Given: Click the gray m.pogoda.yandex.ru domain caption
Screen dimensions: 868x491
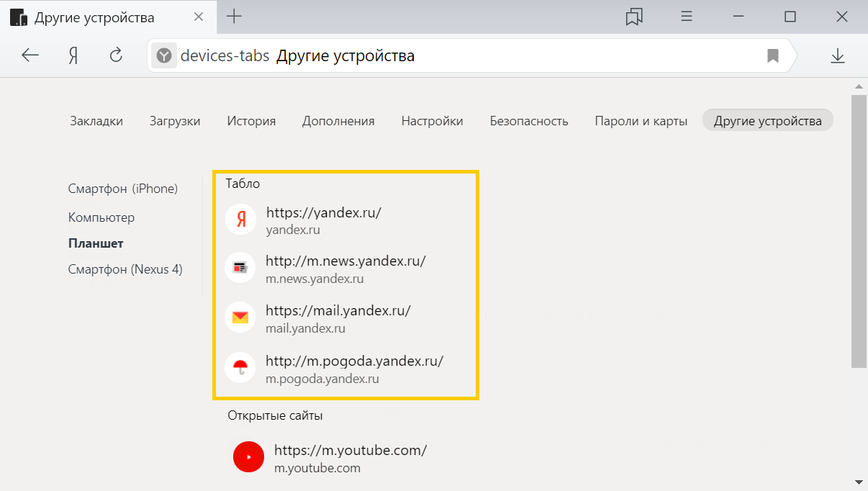Looking at the screenshot, I should click(322, 378).
